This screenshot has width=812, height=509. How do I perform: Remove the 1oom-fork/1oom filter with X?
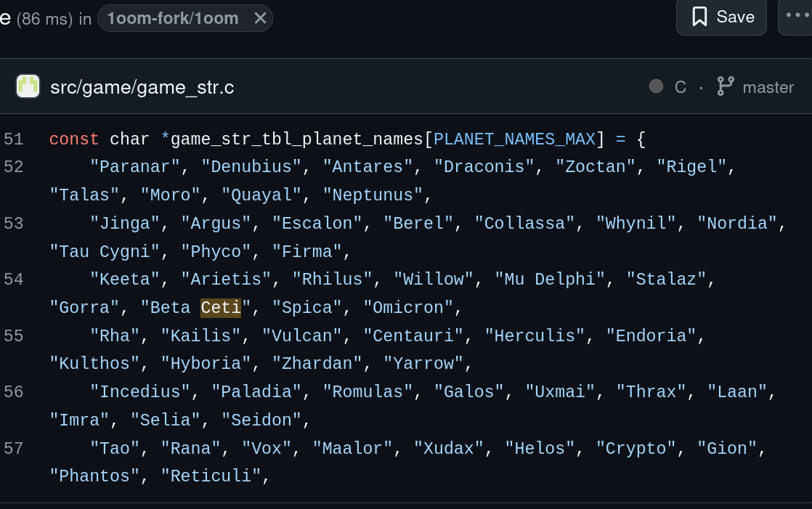[260, 19]
